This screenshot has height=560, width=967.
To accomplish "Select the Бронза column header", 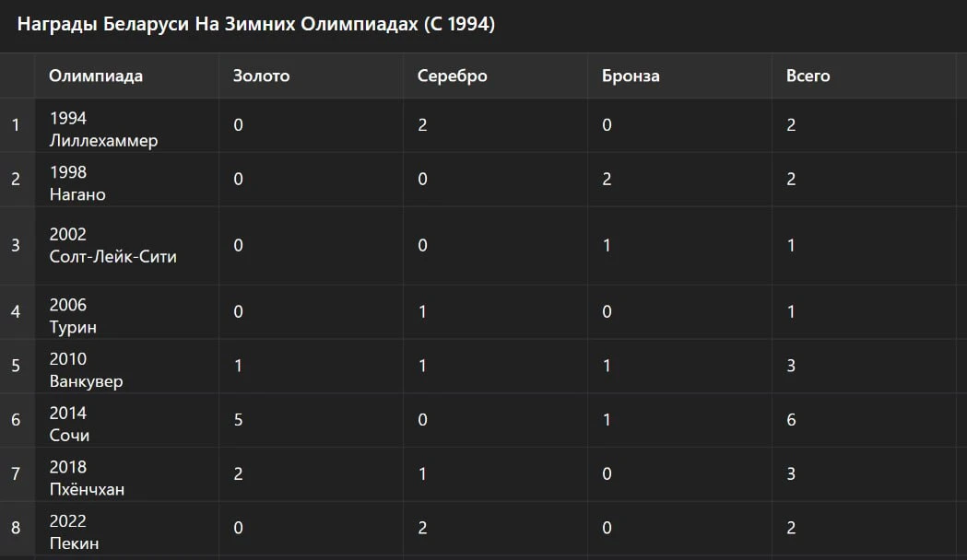I will [631, 76].
